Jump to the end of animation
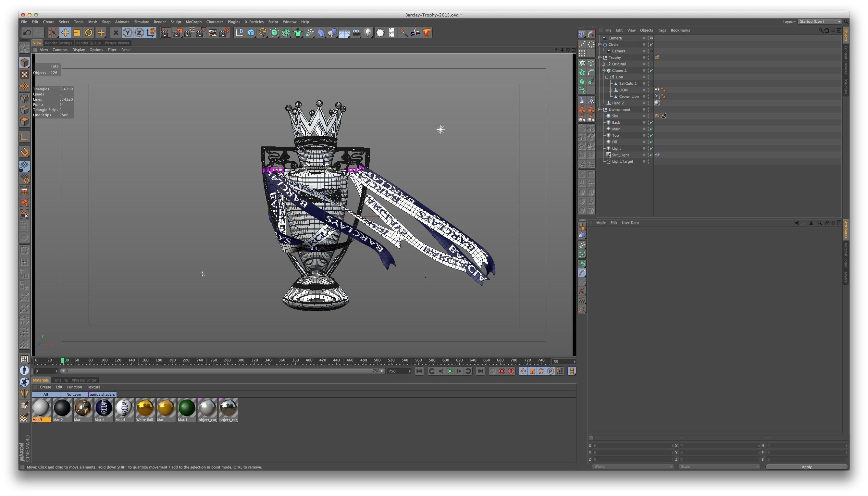The width and height of the screenshot is (868, 496). click(480, 371)
